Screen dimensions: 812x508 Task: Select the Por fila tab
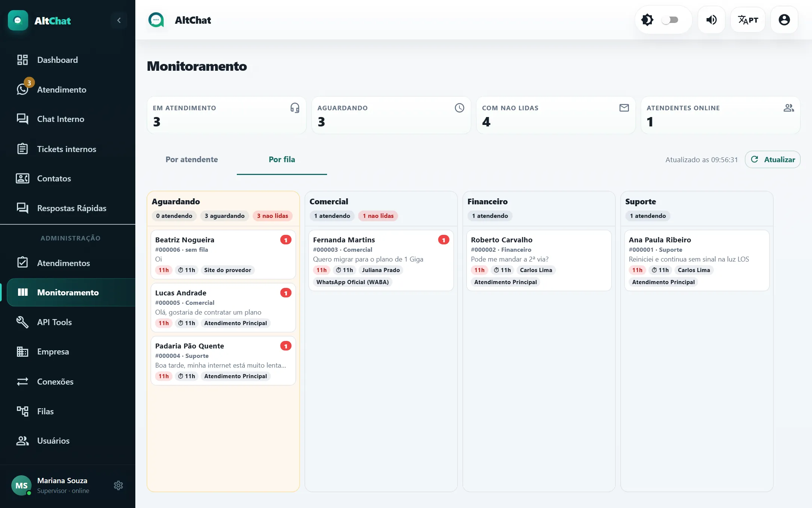(x=282, y=160)
